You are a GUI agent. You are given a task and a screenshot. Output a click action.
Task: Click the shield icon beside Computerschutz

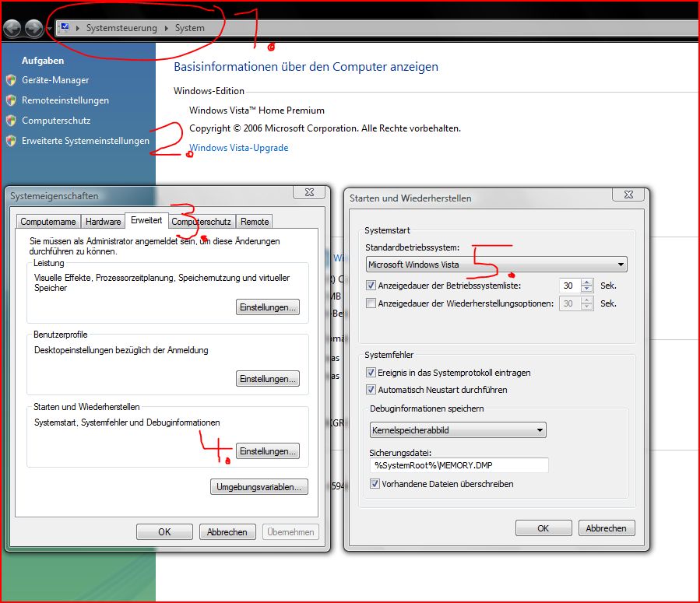pos(11,121)
